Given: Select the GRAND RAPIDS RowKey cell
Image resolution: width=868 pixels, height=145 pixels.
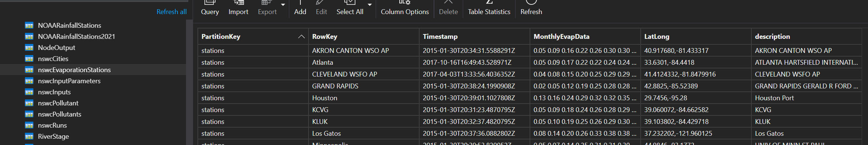Looking at the screenshot, I should coord(364,86).
